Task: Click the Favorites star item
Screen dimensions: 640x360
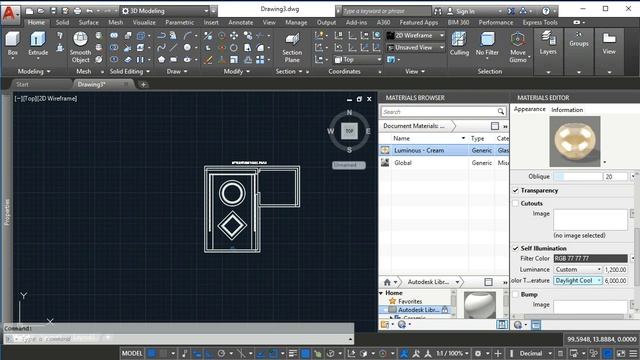Action: [x=405, y=301]
